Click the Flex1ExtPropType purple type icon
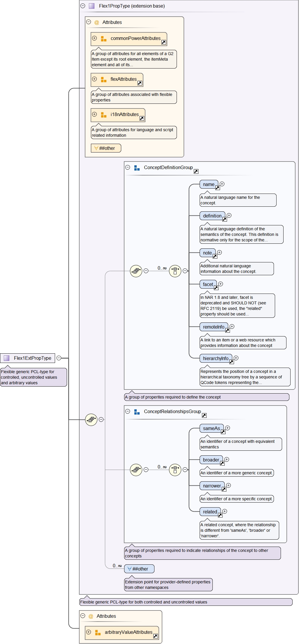The height and width of the screenshot is (644, 299). (7, 358)
